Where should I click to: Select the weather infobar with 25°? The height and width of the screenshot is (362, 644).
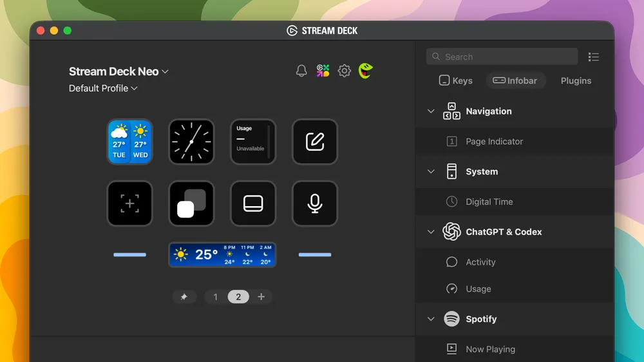coord(222,255)
